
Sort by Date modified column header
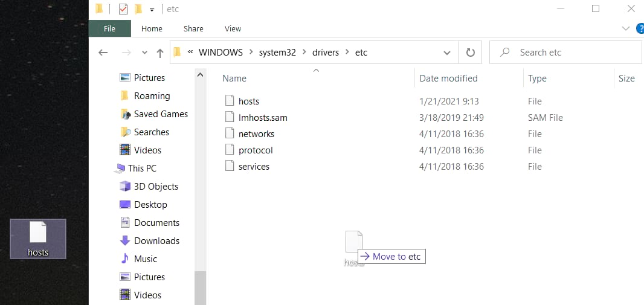click(448, 79)
